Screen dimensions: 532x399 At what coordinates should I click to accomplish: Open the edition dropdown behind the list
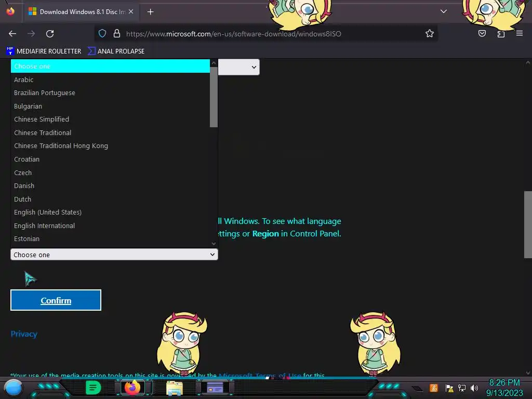click(x=239, y=67)
